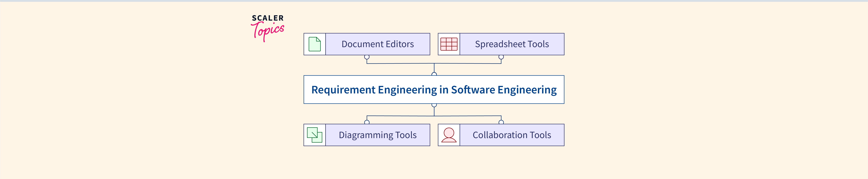
Task: Click connector circle below Spreadsheet Tools box
Action: point(501,57)
